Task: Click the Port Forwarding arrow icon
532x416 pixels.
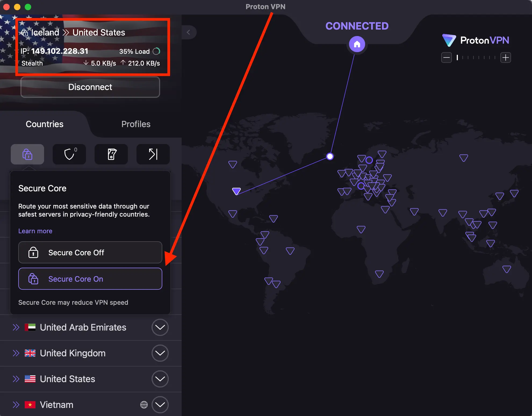Action: click(x=153, y=154)
